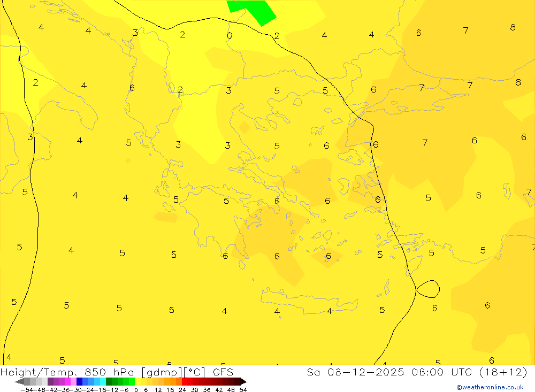Click the legend label 12 under the color bar
Viewport: 535px width, 392px height.
pos(158,390)
